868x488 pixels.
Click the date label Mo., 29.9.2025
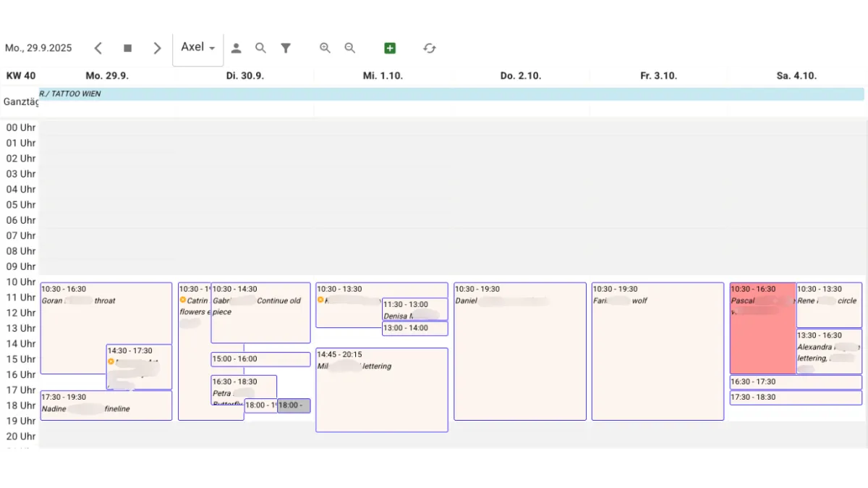38,49
